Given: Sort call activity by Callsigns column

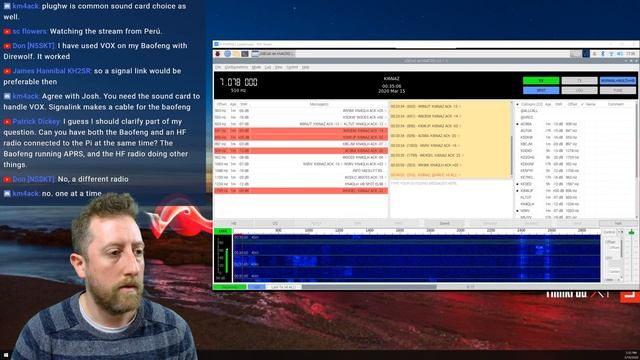Looking at the screenshot, I should click(x=531, y=104).
